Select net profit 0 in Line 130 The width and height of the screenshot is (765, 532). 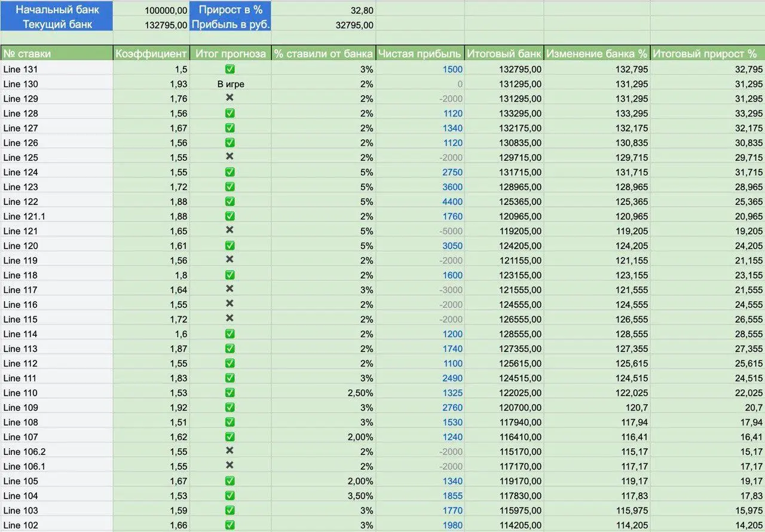[x=460, y=84]
